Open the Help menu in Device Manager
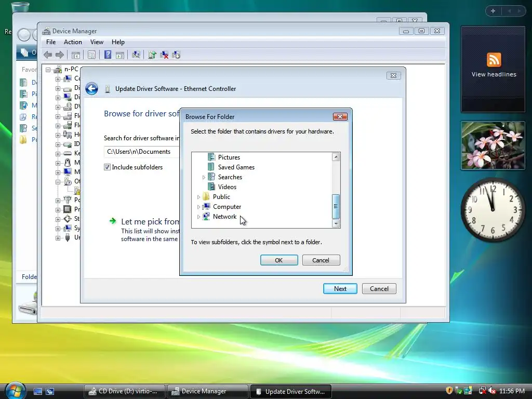Screen dimensions: 532x399 pyautogui.click(x=118, y=42)
